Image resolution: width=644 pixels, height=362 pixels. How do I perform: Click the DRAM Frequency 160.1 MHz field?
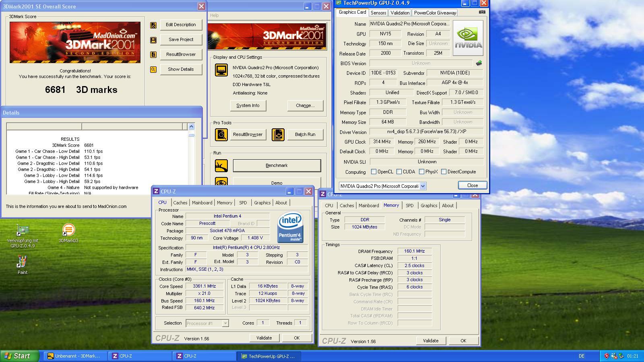click(x=415, y=251)
